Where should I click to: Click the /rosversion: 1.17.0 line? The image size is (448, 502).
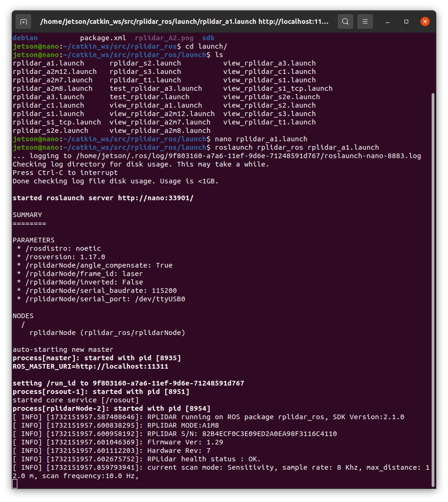(x=61, y=257)
